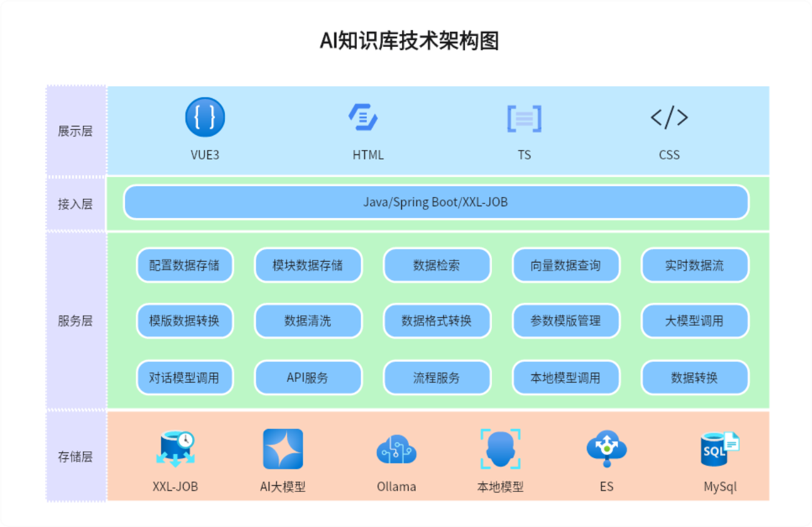Click the 本地模型 face scan icon
Screen dimensions: 812x527
[x=500, y=449]
